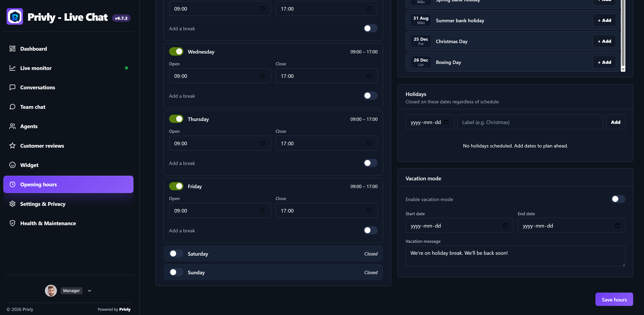The width and height of the screenshot is (644, 315).
Task: Click the Agents people icon
Action: point(12,126)
